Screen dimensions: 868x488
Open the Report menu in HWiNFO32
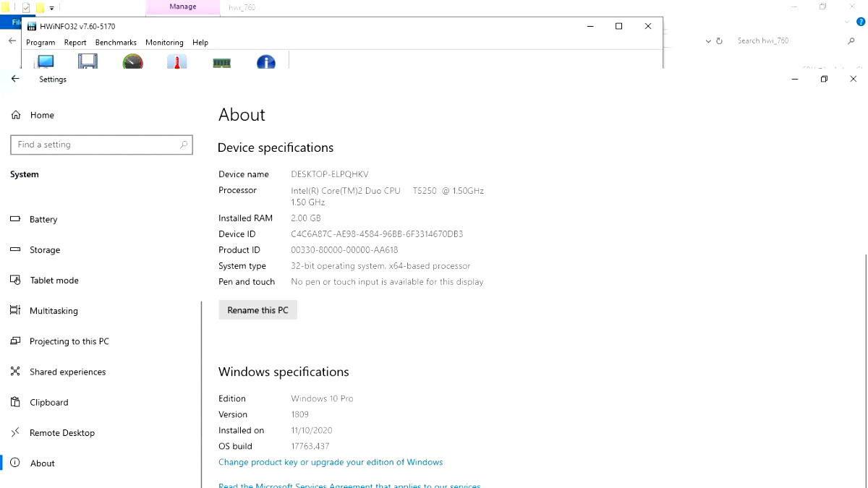[75, 43]
